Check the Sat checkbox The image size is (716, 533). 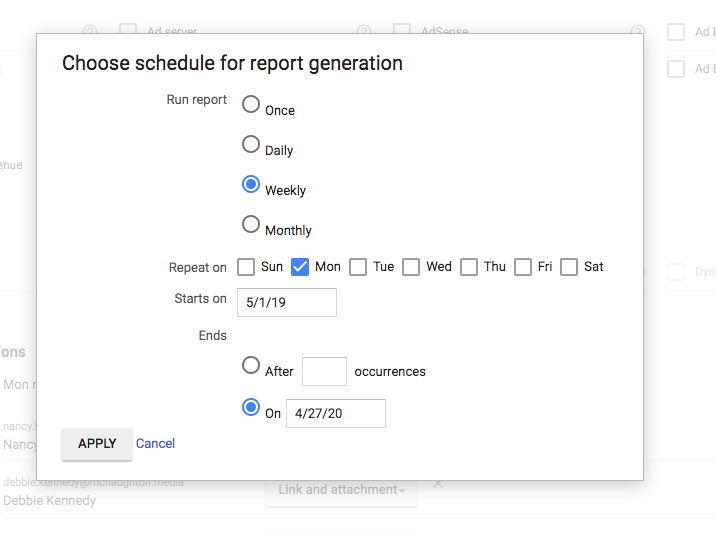(x=569, y=267)
